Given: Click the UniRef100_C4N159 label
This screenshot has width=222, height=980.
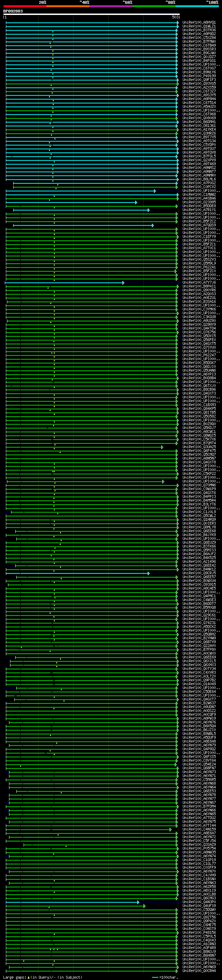Looking at the screenshot, I should click(x=199, y=829).
